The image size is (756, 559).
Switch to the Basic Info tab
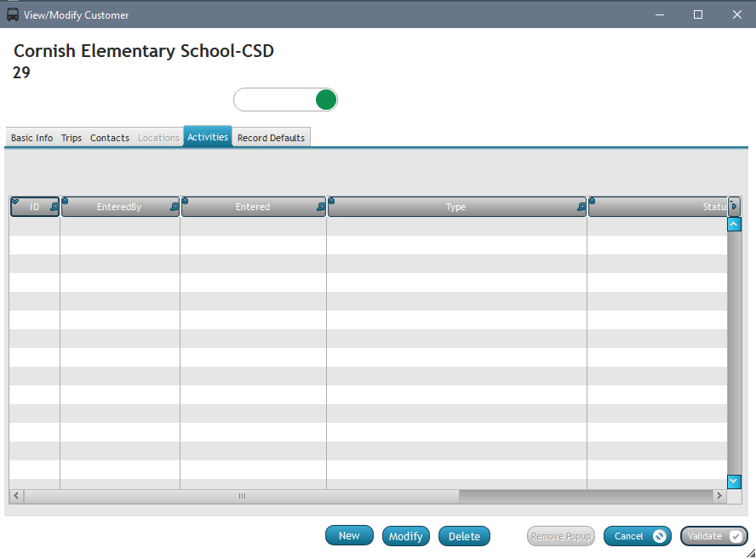pyautogui.click(x=31, y=138)
